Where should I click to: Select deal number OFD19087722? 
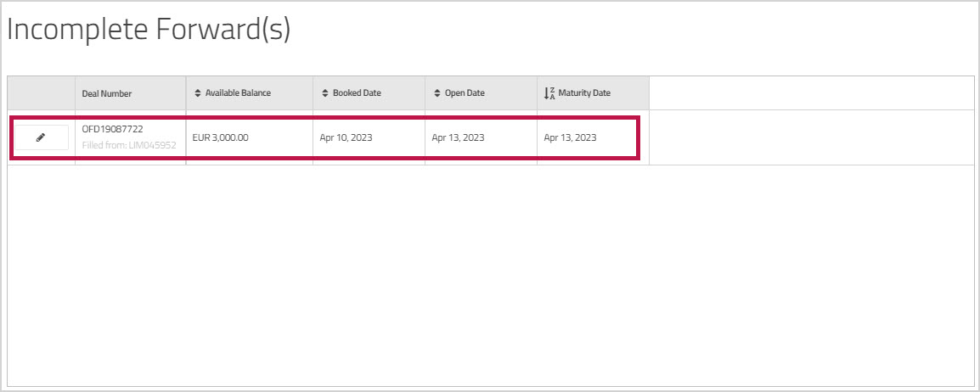pos(112,129)
